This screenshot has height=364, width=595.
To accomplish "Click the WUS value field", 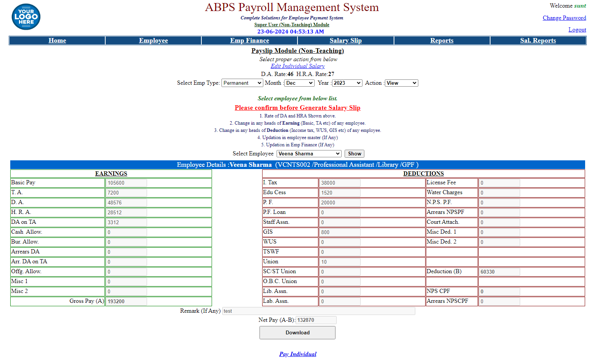I will click(340, 242).
